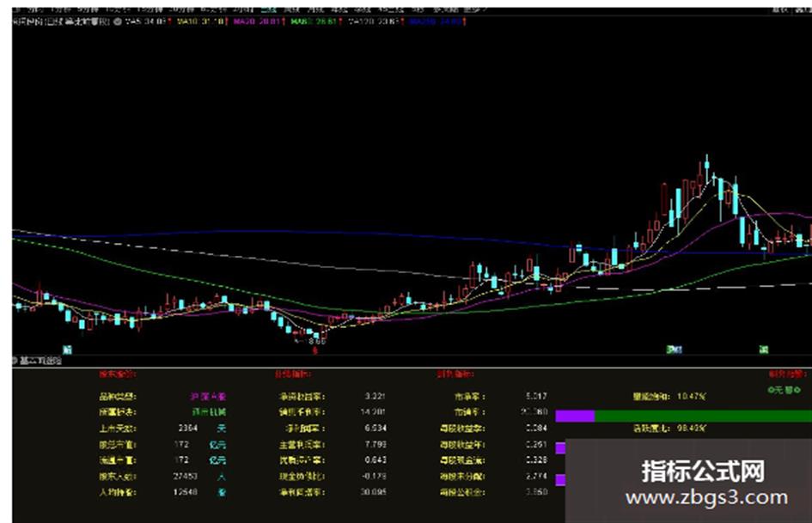Image resolution: width=812 pixels, height=523 pixels.
Task: Click the 98.49% readout below the progress bar
Action: (x=692, y=429)
